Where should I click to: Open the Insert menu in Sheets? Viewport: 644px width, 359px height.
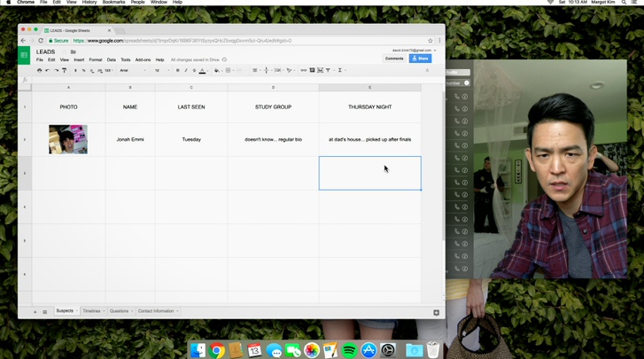click(x=79, y=59)
